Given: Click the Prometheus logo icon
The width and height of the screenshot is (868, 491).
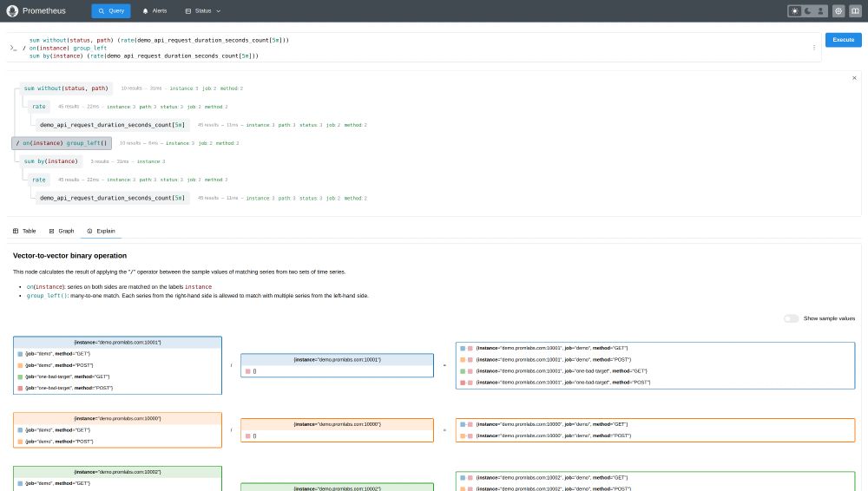Looking at the screenshot, I should (x=12, y=11).
